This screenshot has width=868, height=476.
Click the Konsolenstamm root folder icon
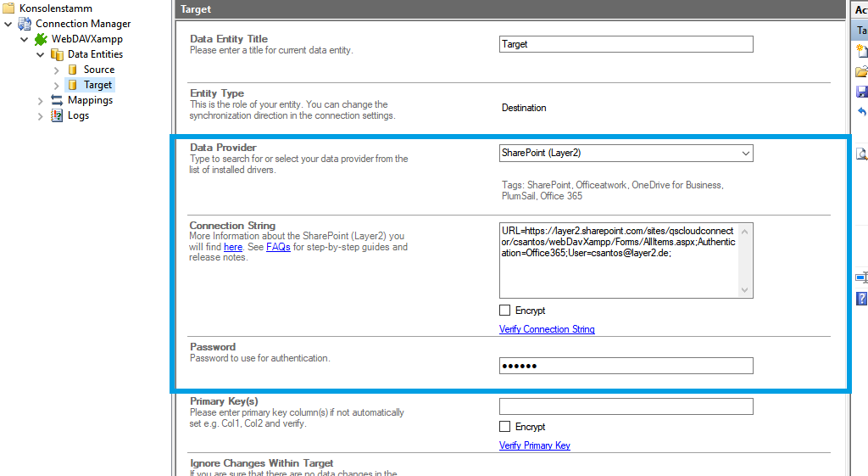click(8, 8)
